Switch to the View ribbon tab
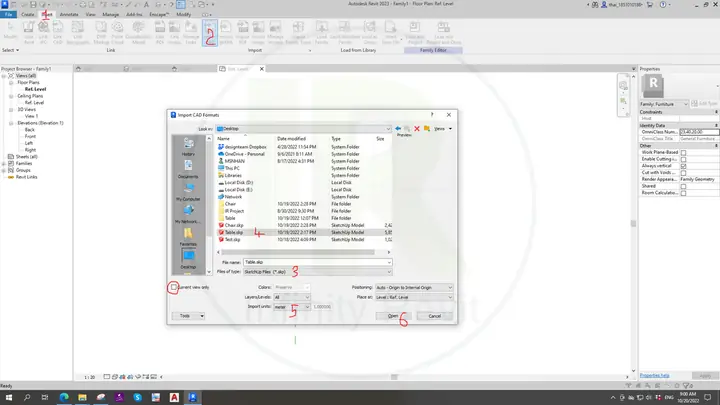This screenshot has width=720, height=405. click(90, 15)
